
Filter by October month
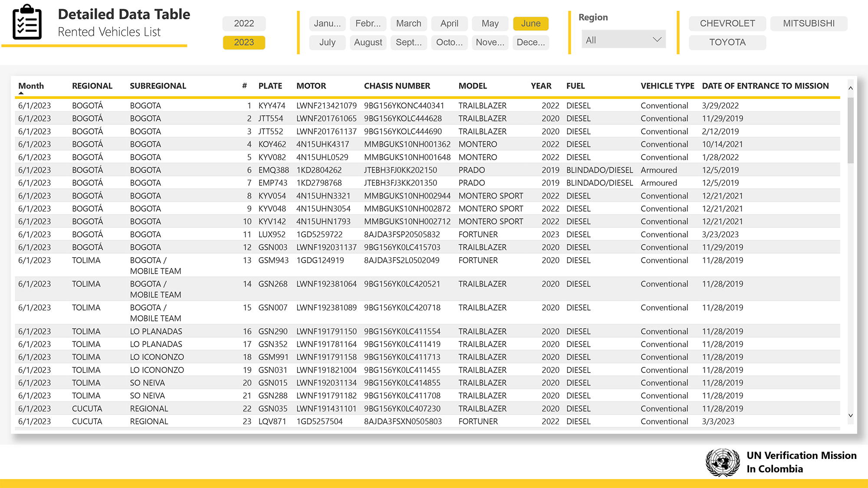[x=450, y=43]
